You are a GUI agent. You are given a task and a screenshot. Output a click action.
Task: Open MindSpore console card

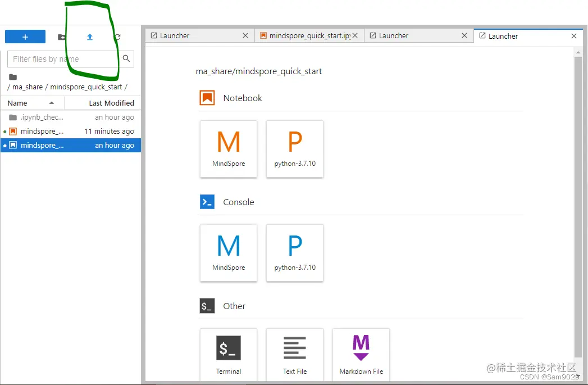click(x=229, y=253)
